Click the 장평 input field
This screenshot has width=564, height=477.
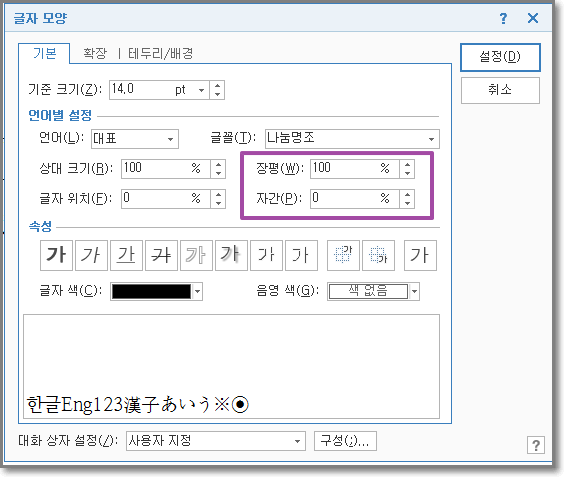pos(355,169)
